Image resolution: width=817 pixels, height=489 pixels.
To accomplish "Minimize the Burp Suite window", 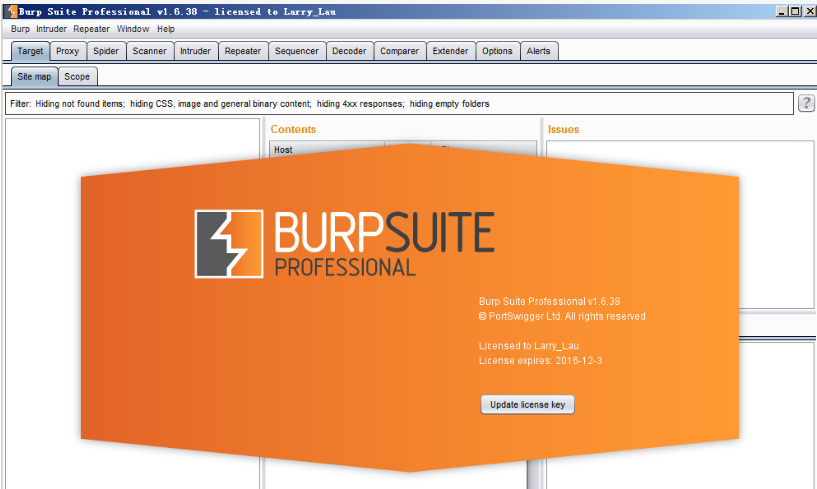I will pos(782,11).
